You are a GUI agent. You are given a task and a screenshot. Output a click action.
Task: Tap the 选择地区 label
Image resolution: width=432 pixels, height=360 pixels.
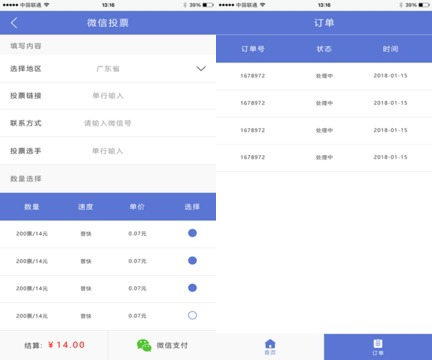tap(26, 69)
